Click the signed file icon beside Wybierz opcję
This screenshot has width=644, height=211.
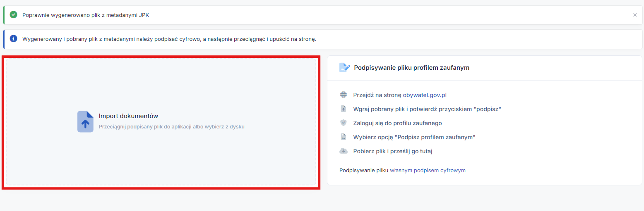(343, 137)
